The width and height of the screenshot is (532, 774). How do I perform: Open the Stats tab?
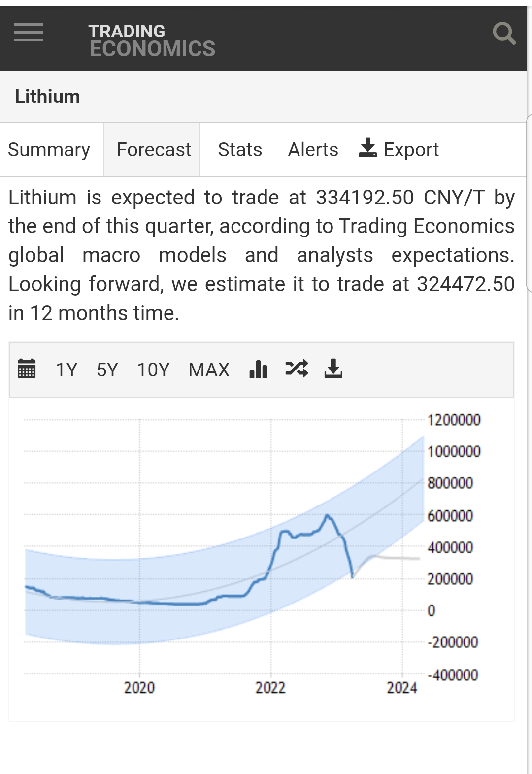click(x=240, y=150)
